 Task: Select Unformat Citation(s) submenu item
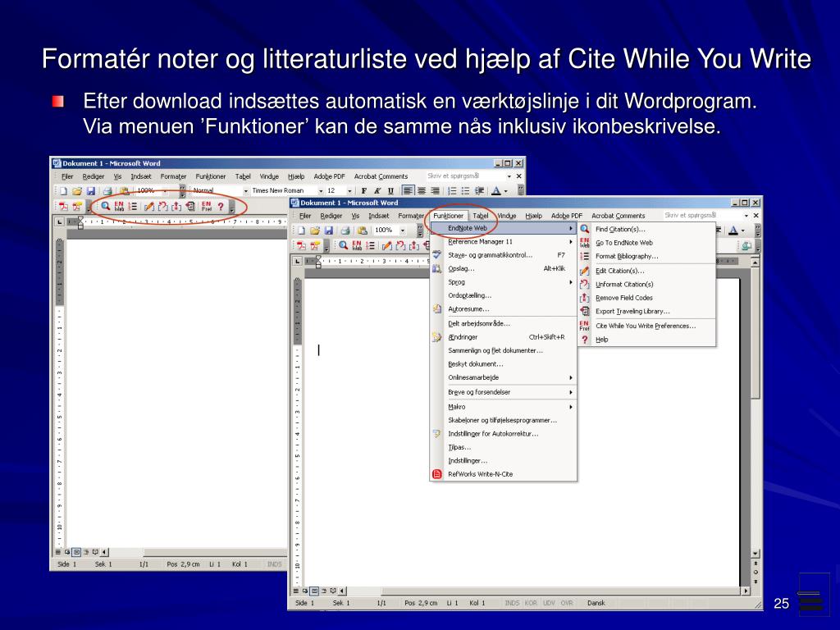(646, 285)
